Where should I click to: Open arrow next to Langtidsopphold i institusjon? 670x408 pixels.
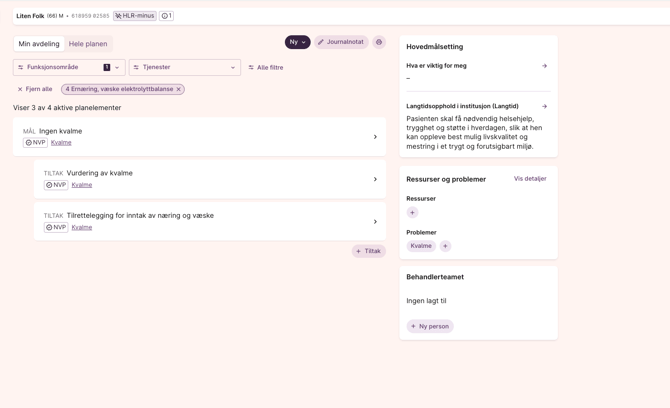pyautogui.click(x=544, y=106)
